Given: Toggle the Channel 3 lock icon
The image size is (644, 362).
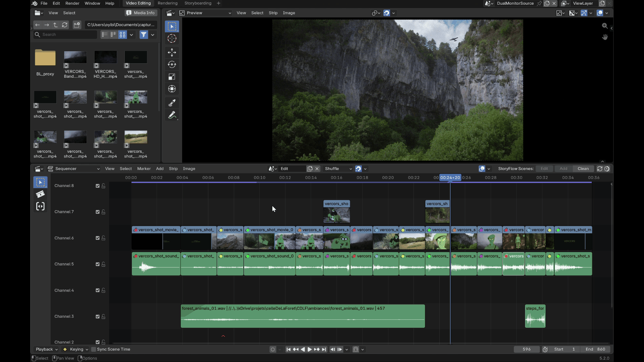Looking at the screenshot, I should click(x=103, y=316).
